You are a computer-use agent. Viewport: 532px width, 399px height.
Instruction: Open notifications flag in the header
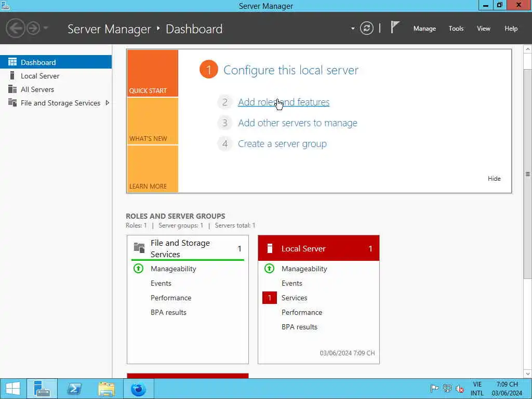(395, 28)
